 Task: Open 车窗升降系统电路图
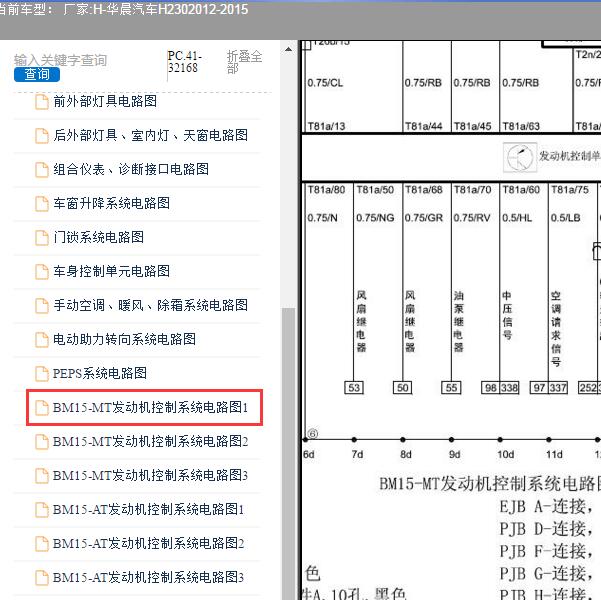tap(112, 203)
